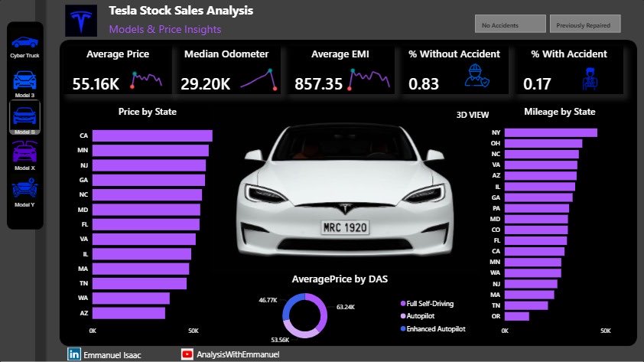Select Full Self-Driving legend swatch

[403, 304]
